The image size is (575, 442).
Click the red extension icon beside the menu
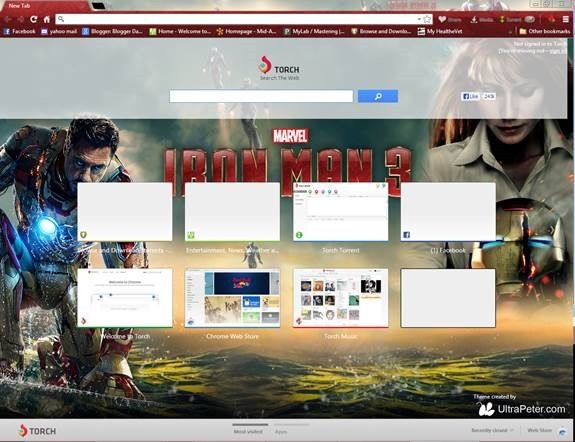[551, 19]
